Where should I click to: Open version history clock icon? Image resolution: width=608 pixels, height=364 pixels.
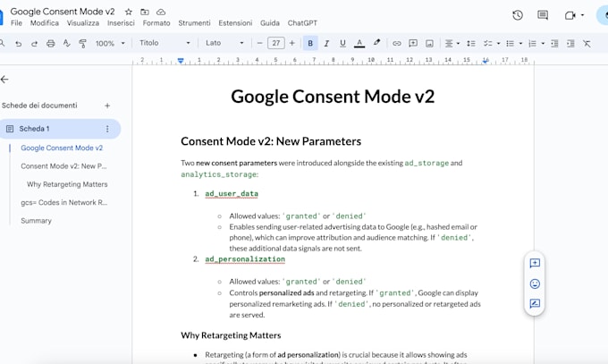[x=518, y=15]
